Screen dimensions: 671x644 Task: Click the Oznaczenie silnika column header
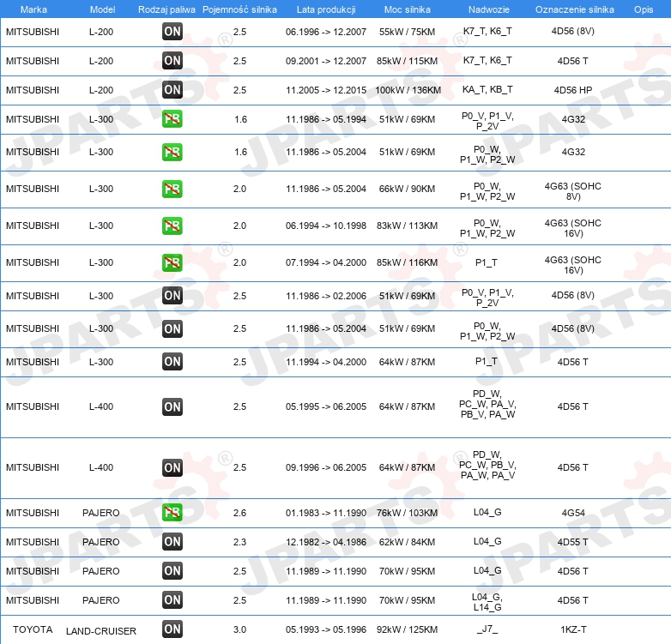point(574,9)
